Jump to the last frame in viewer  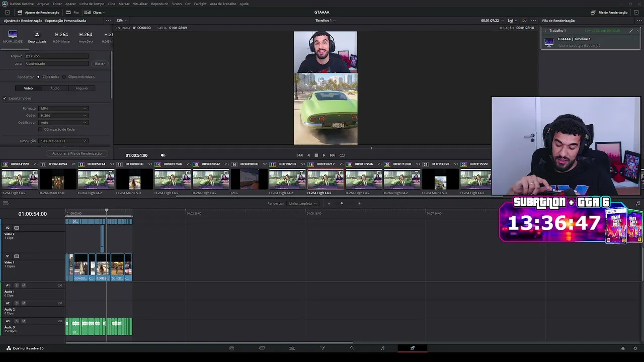(332, 155)
